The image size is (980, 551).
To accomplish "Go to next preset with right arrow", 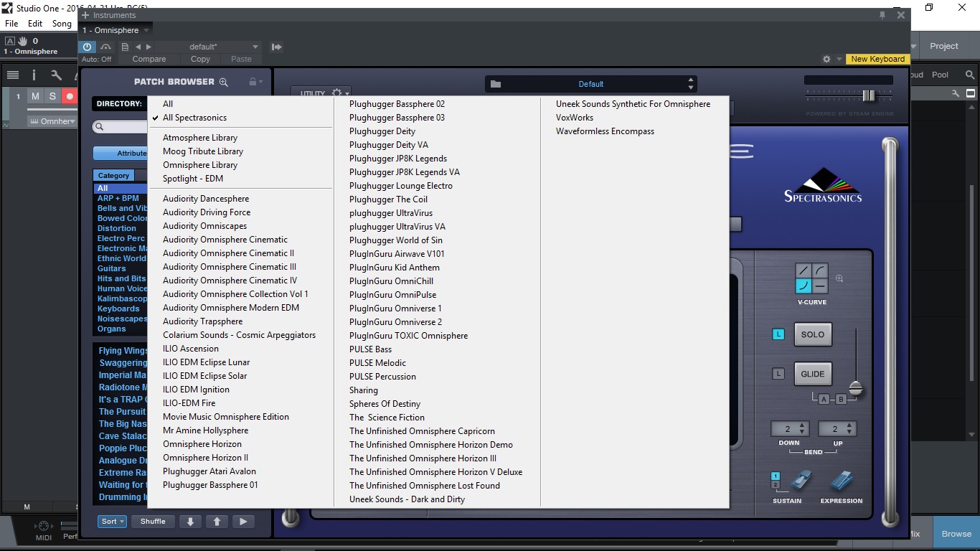I will pyautogui.click(x=149, y=47).
